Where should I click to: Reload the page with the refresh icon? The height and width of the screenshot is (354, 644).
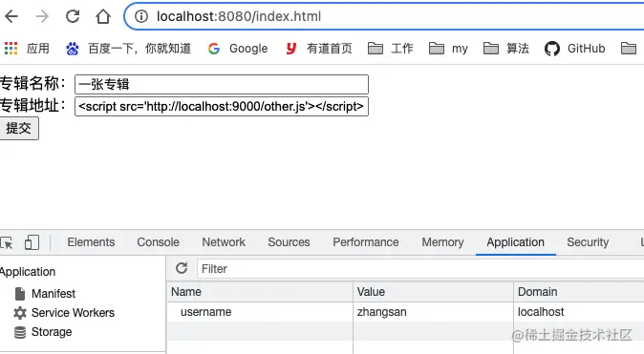(x=73, y=16)
